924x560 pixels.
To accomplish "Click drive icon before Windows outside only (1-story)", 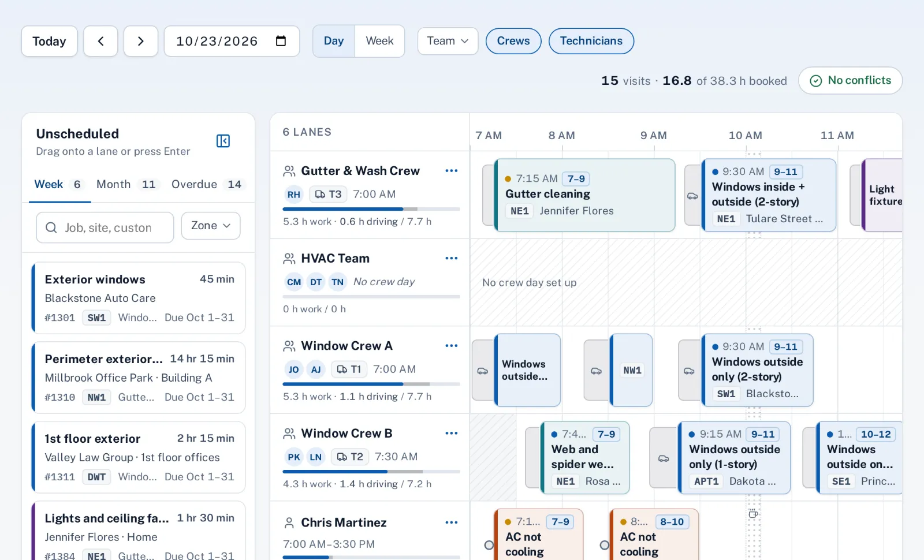I will tap(664, 458).
